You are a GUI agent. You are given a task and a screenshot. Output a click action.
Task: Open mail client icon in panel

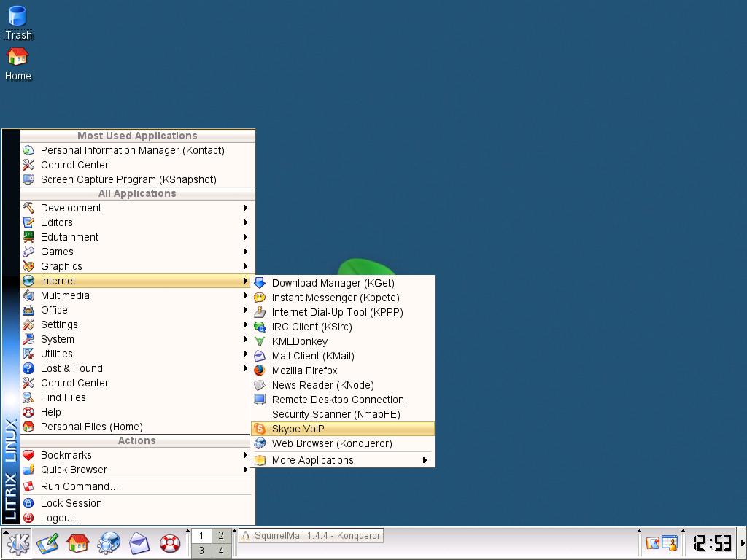139,543
